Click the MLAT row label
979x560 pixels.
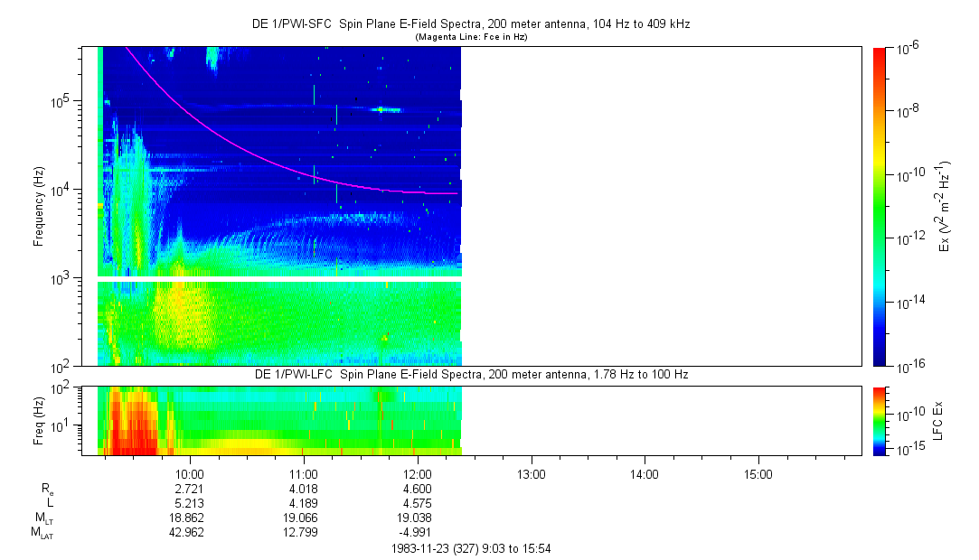pyautogui.click(x=42, y=532)
